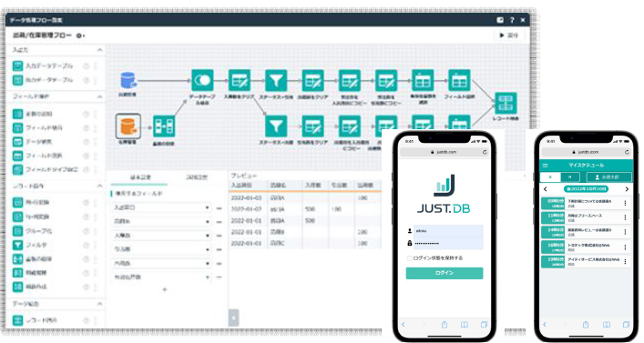Click the フィールド選択 node on the canvas

point(459,80)
